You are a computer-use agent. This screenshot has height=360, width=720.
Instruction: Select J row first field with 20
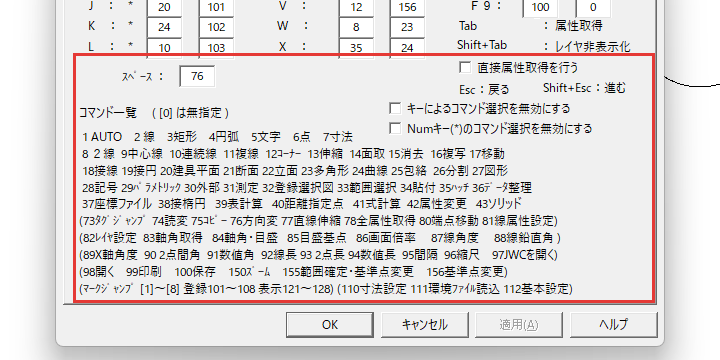[x=164, y=7]
